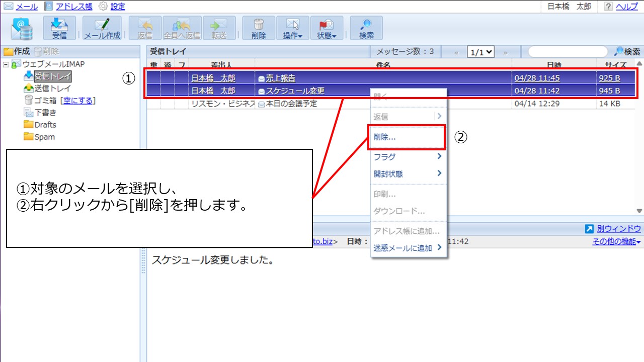This screenshot has height=362, width=644.
Task: Select the Spam folder
Action: [44, 137]
